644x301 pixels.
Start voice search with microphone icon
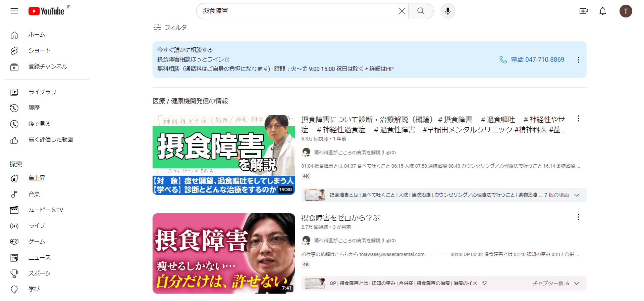pos(448,11)
